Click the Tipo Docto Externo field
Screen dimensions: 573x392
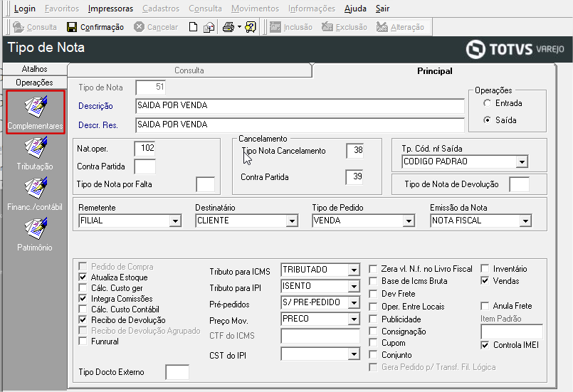[x=177, y=372]
